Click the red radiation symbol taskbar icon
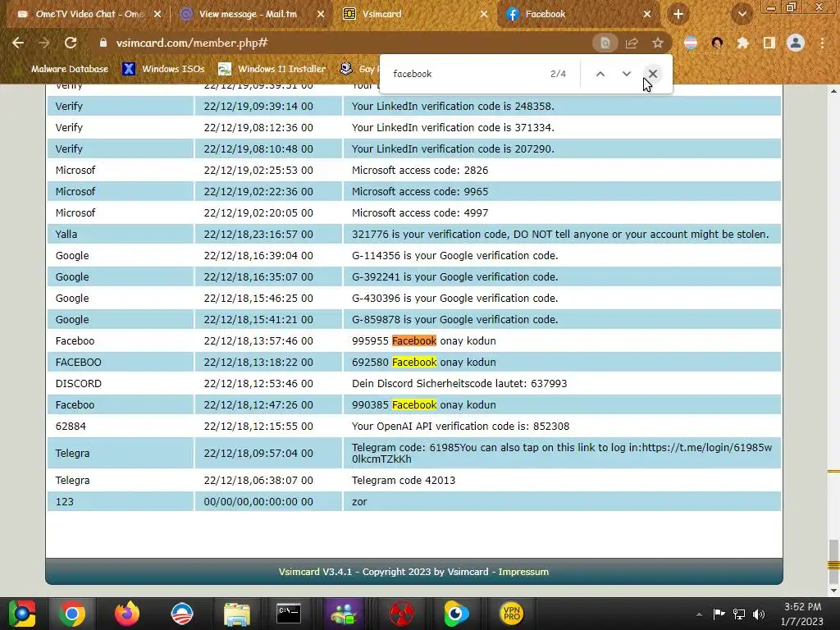 click(401, 614)
